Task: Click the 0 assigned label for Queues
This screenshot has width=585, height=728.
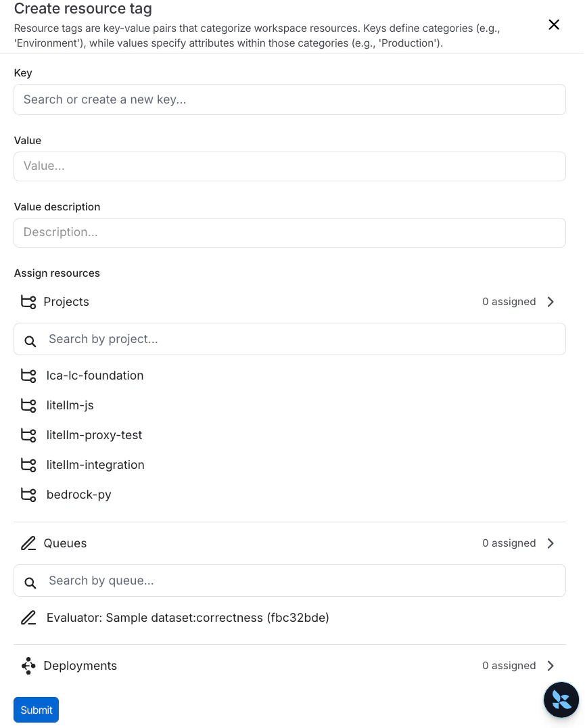Action: pos(509,543)
